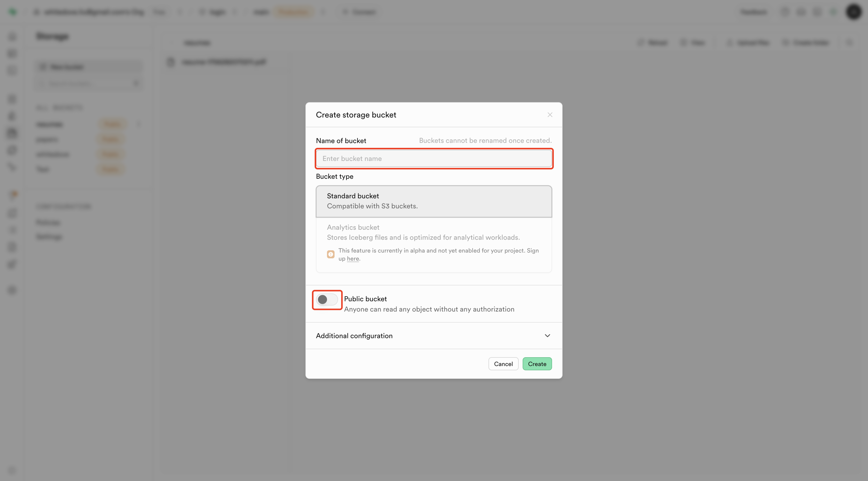Expand the Additional configuration section
The width and height of the screenshot is (868, 481).
(x=434, y=336)
